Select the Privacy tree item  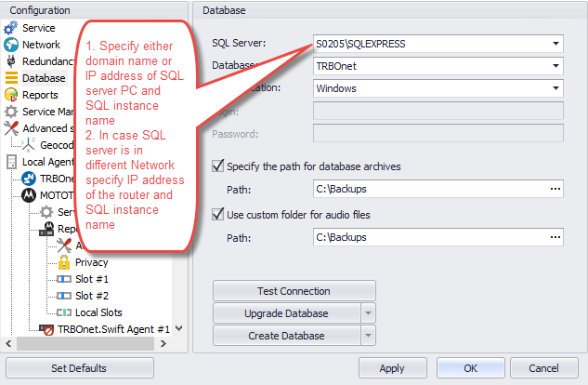(x=92, y=262)
